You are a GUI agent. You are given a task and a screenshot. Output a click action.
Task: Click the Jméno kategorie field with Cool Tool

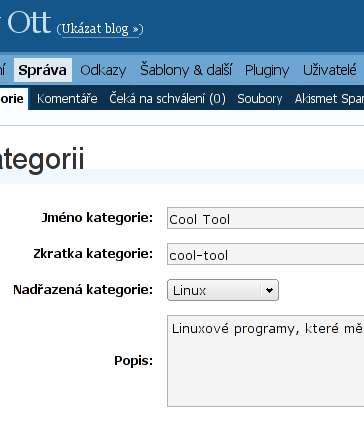(x=265, y=218)
